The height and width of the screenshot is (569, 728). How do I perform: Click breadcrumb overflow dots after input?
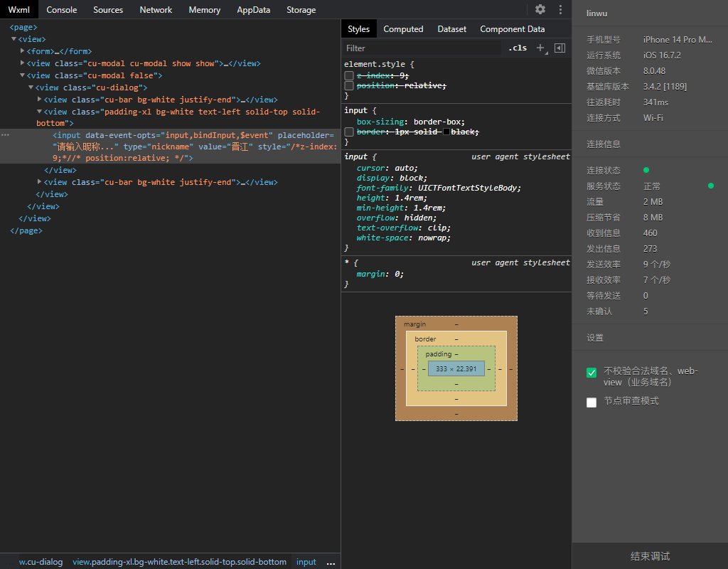[331, 562]
